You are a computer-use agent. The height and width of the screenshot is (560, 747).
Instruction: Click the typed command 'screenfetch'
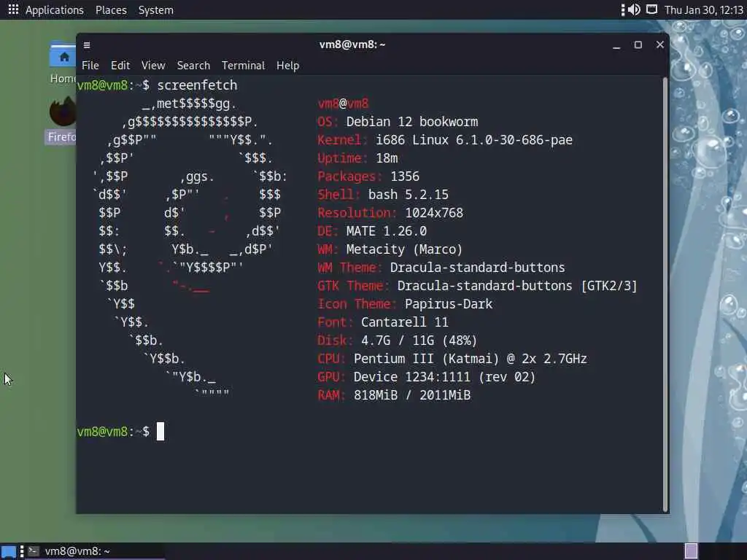[x=197, y=85]
